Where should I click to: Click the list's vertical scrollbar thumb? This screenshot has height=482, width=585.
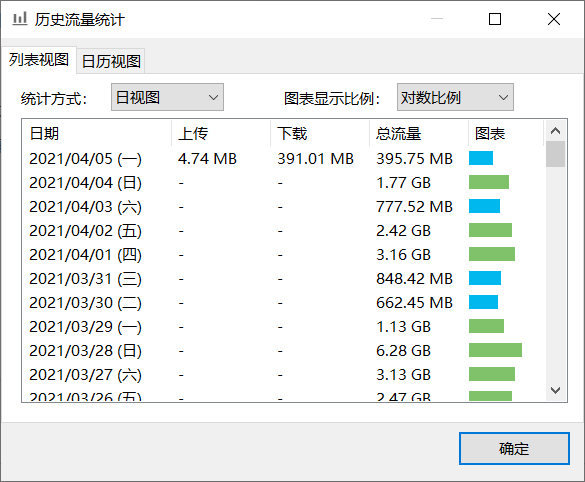click(x=555, y=154)
